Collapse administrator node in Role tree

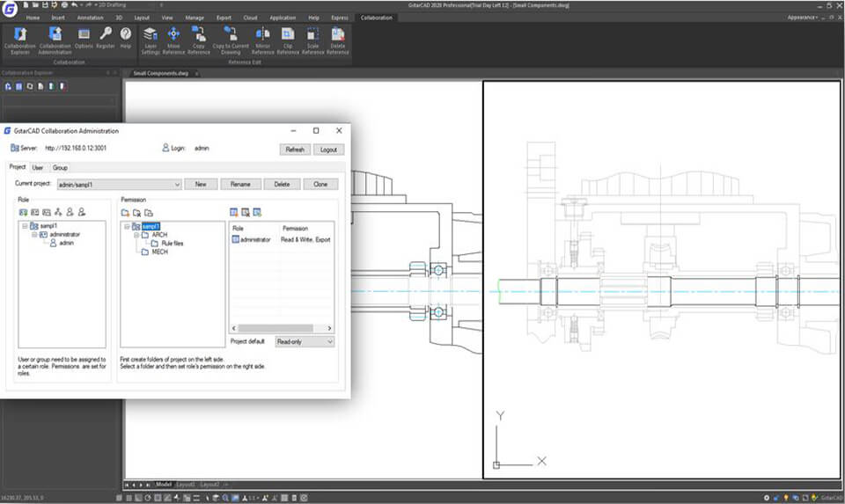[x=34, y=235]
